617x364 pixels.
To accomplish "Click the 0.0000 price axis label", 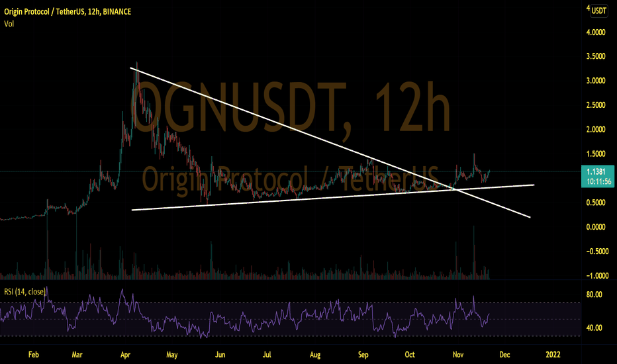I will coord(596,227).
